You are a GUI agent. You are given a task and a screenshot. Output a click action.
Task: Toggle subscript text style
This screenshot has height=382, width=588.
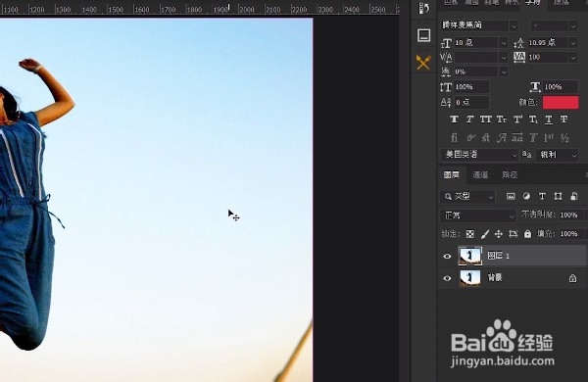click(533, 119)
